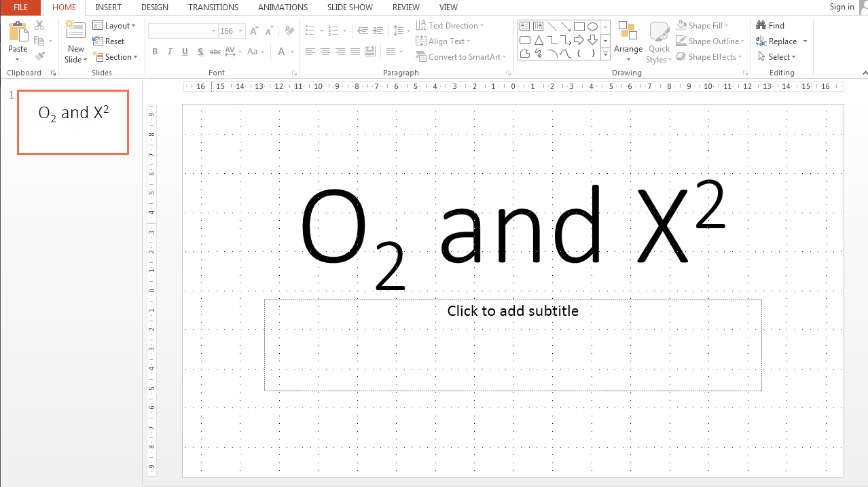The height and width of the screenshot is (487, 868).
Task: Align text right in the Paragraph group
Action: pos(340,52)
